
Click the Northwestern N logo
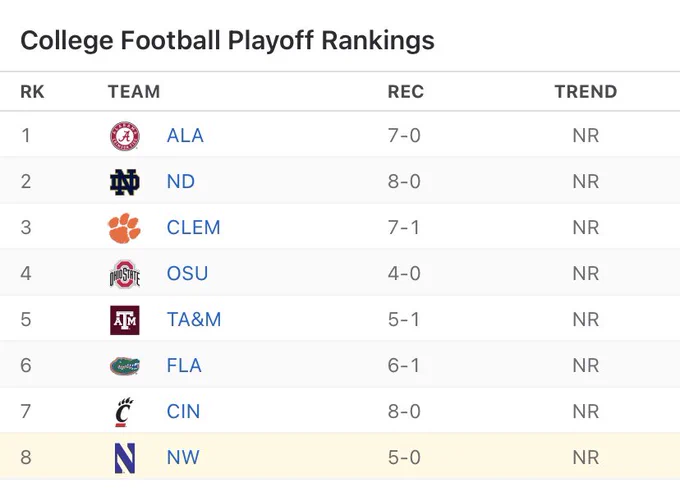tap(124, 458)
